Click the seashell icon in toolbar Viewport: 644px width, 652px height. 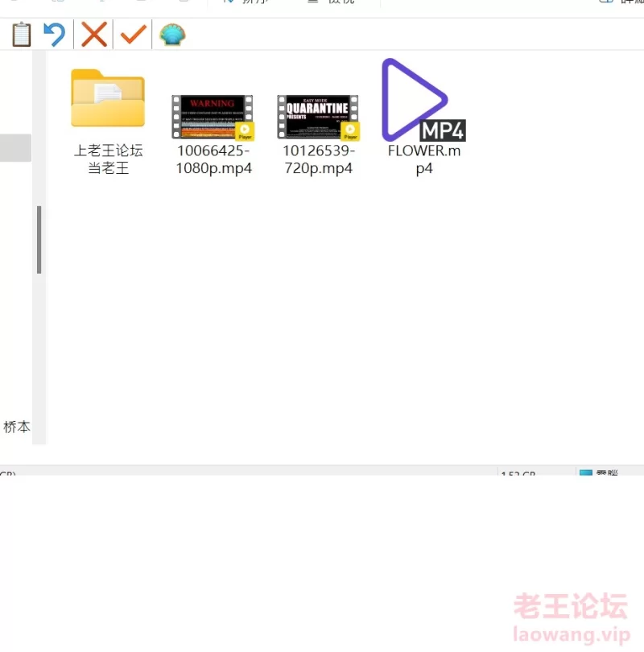[172, 35]
